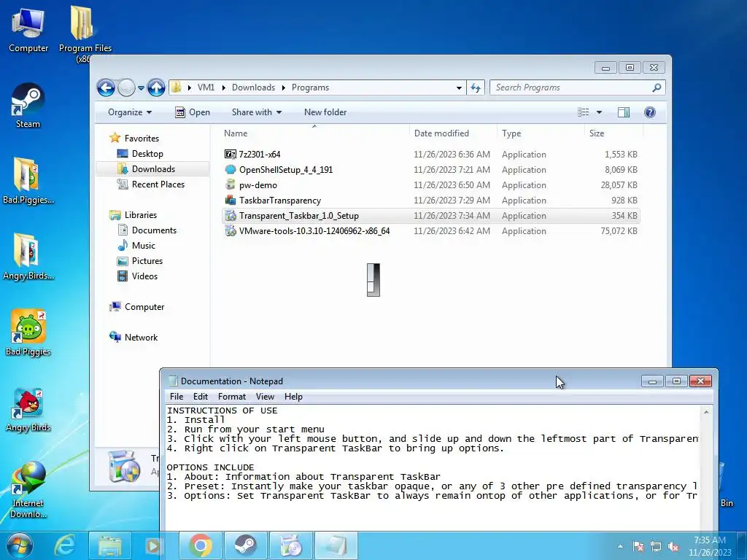Screen dimensions: 747x560
Task: Click Notepad scrollbar up arrow
Action: click(x=706, y=412)
